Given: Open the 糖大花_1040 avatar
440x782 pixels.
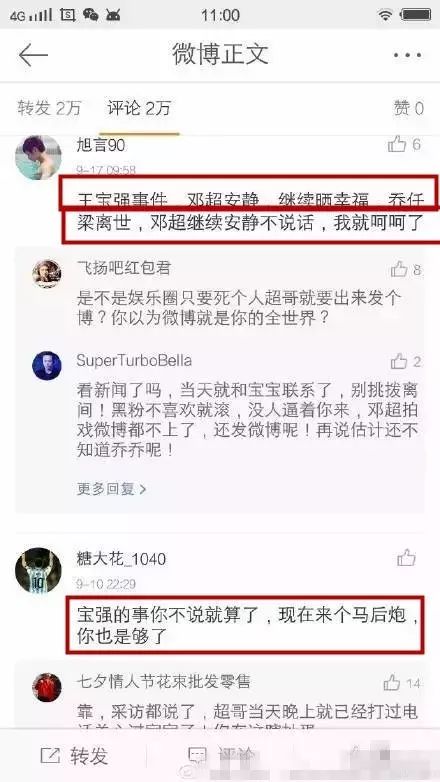Looking at the screenshot, I should pos(38,570).
